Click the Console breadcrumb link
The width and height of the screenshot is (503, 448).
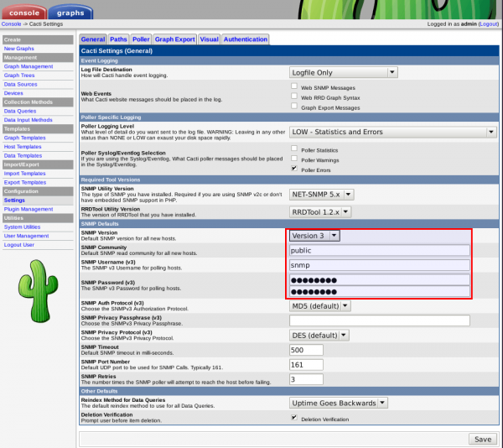click(x=12, y=24)
